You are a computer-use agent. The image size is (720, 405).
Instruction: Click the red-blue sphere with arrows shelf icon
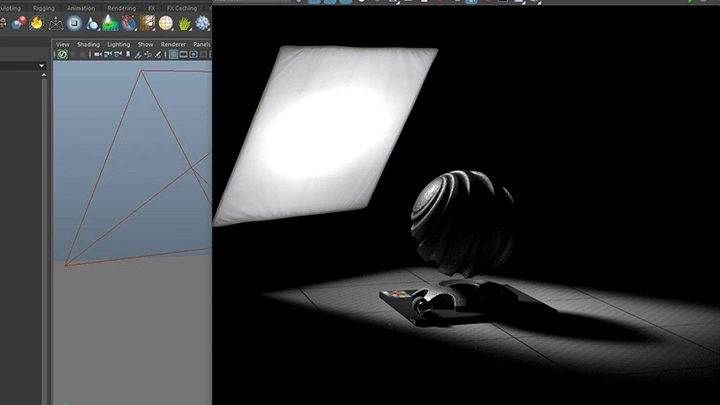point(129,23)
